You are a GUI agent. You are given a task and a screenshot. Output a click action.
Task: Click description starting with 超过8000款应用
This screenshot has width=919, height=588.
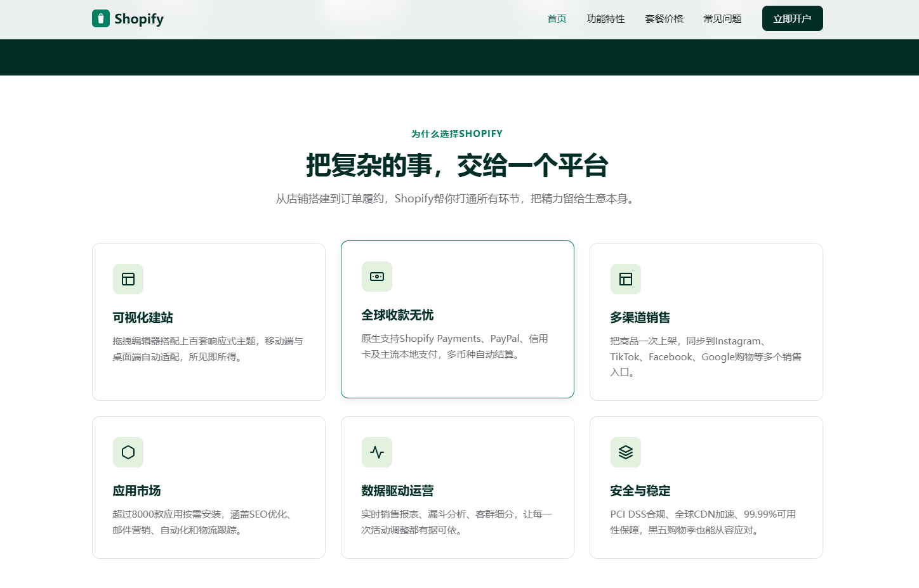click(x=204, y=522)
